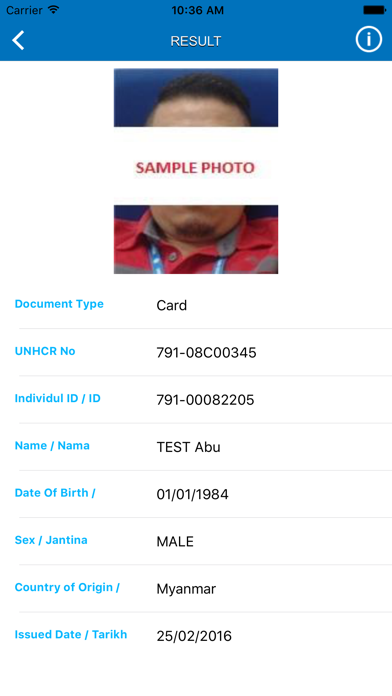Tap the Wi-Fi status icon
Viewport: 392px width, 696px height.
54,10
